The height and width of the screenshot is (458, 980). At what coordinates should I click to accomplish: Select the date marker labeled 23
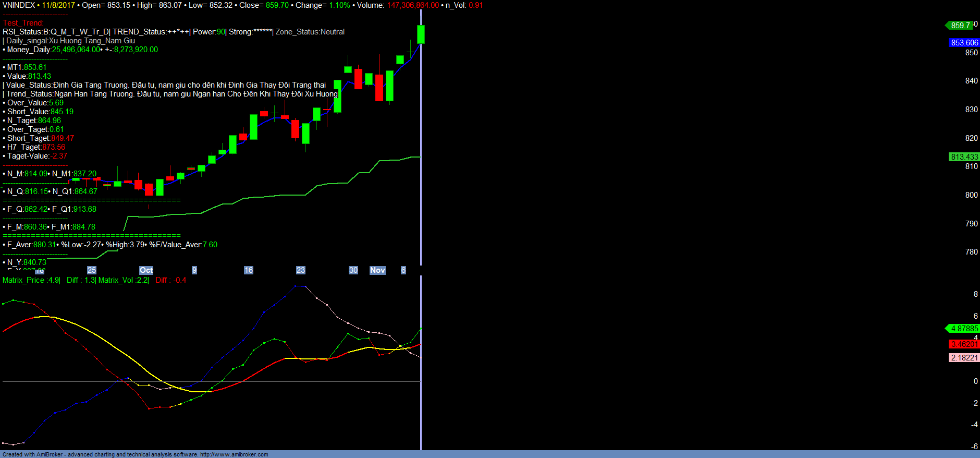(x=301, y=270)
